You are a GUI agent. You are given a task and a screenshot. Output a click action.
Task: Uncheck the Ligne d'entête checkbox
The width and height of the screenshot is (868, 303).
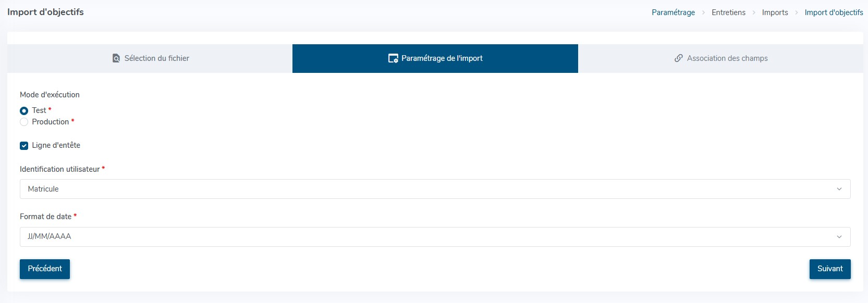pos(24,146)
